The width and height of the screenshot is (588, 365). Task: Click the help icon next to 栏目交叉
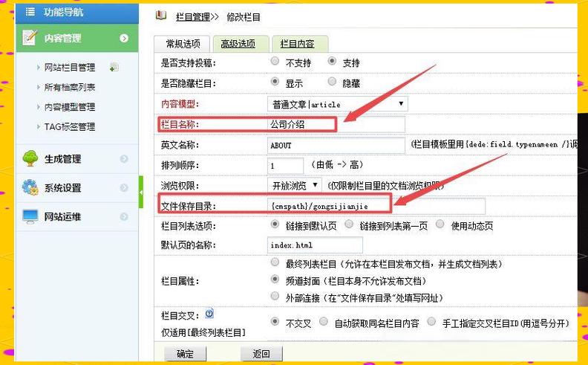(x=209, y=314)
